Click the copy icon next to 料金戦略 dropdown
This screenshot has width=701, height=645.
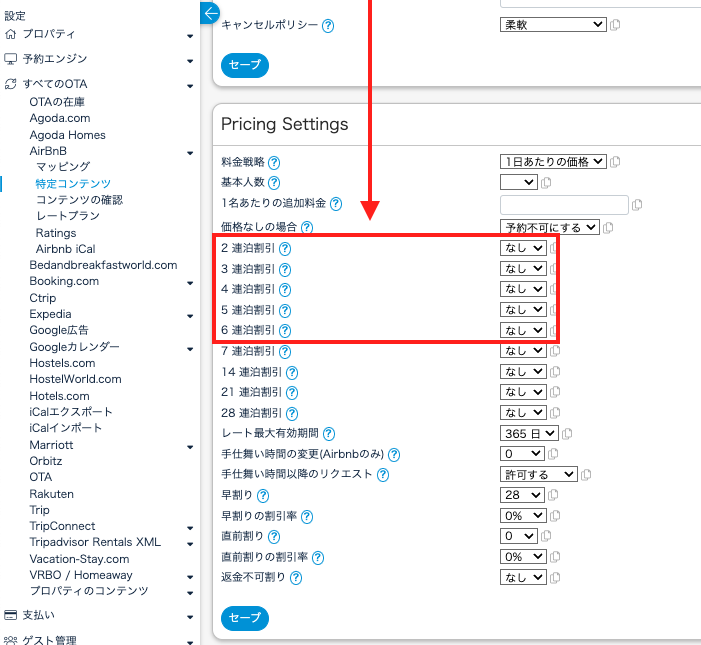pos(615,162)
